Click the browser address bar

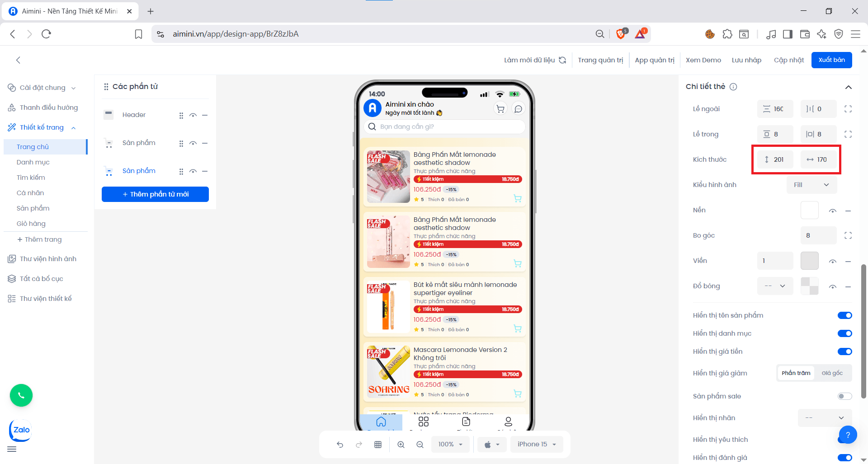(x=316, y=33)
